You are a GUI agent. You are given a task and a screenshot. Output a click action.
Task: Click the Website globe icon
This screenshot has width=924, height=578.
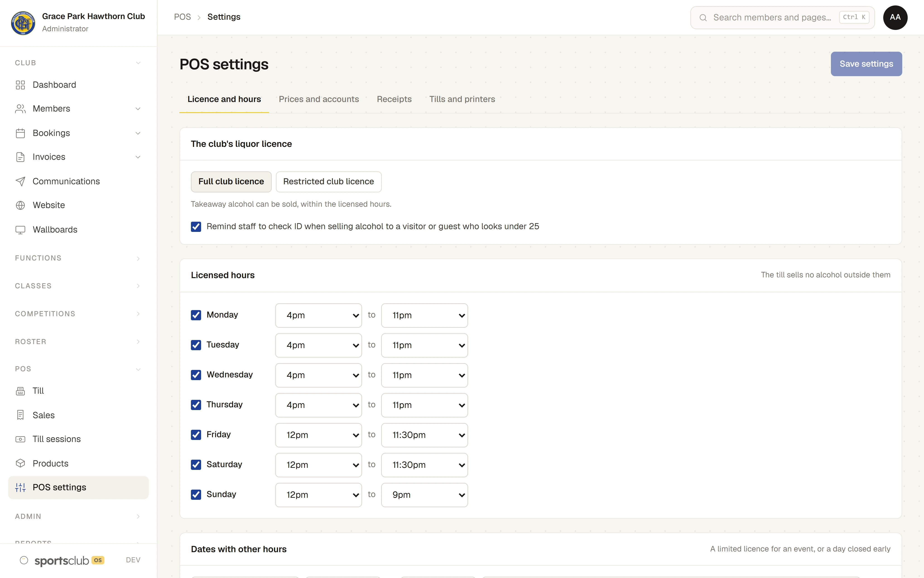[x=20, y=205]
